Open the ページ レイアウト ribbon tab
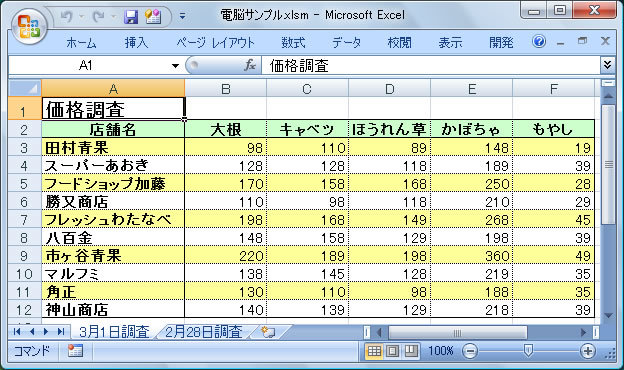The width and height of the screenshot is (624, 370). (x=215, y=43)
